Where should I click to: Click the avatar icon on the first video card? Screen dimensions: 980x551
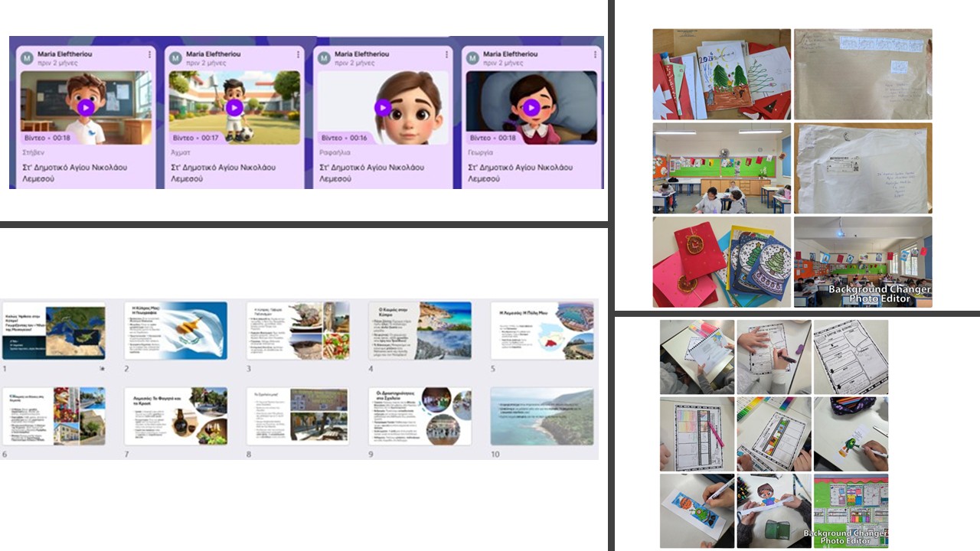point(27,58)
